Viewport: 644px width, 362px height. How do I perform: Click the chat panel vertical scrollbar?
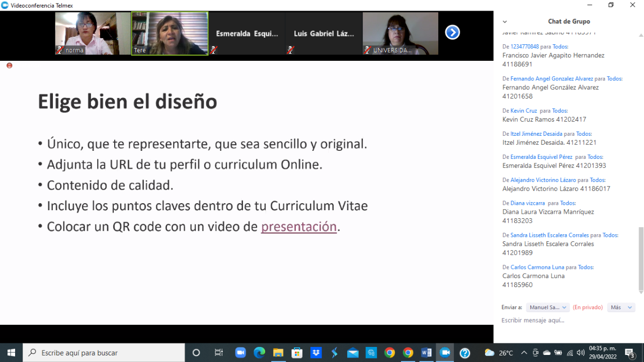640,256
